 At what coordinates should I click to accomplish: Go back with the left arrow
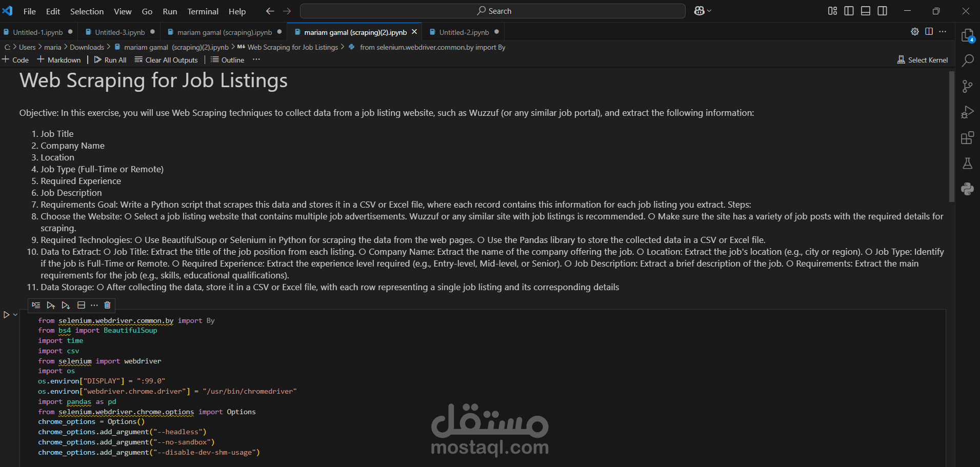(x=270, y=11)
